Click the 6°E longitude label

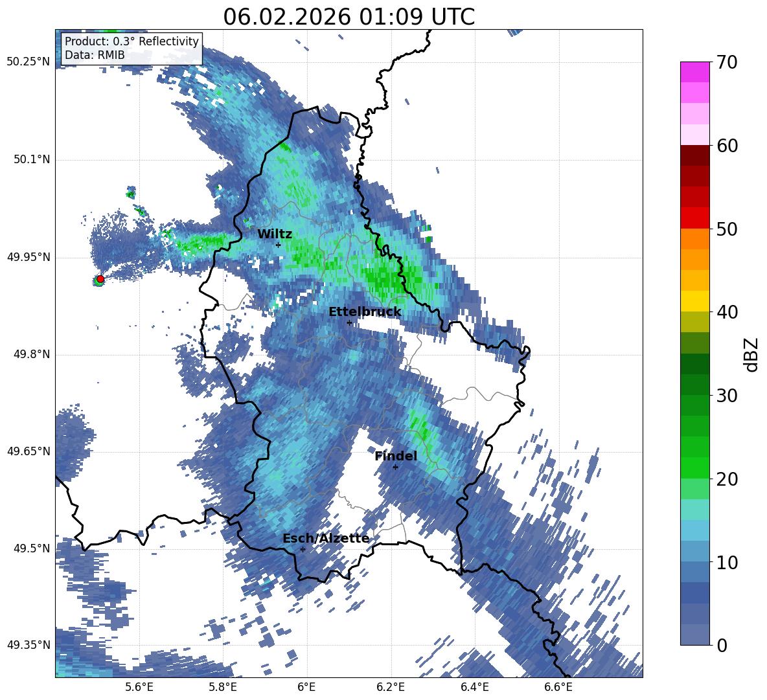click(306, 687)
